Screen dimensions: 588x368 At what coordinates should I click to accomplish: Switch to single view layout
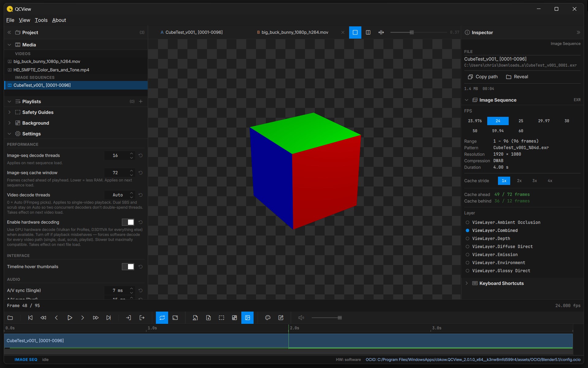point(355,32)
